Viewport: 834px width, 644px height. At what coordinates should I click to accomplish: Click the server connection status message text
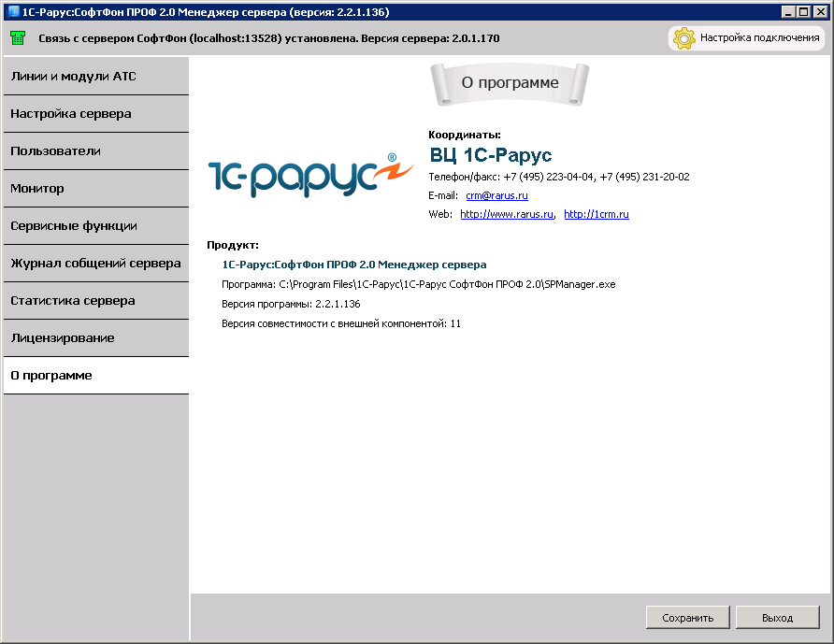click(x=268, y=38)
